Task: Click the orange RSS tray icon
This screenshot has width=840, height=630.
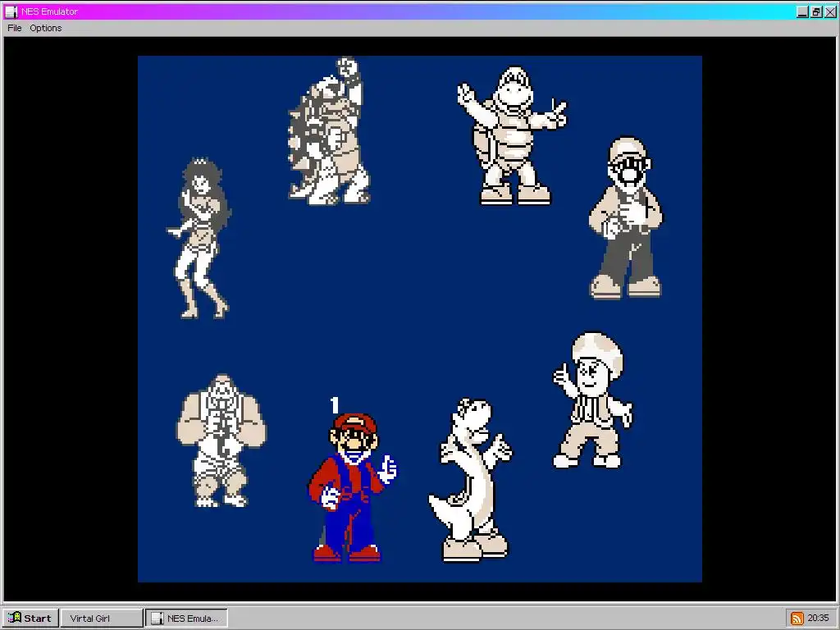Action: (x=797, y=619)
